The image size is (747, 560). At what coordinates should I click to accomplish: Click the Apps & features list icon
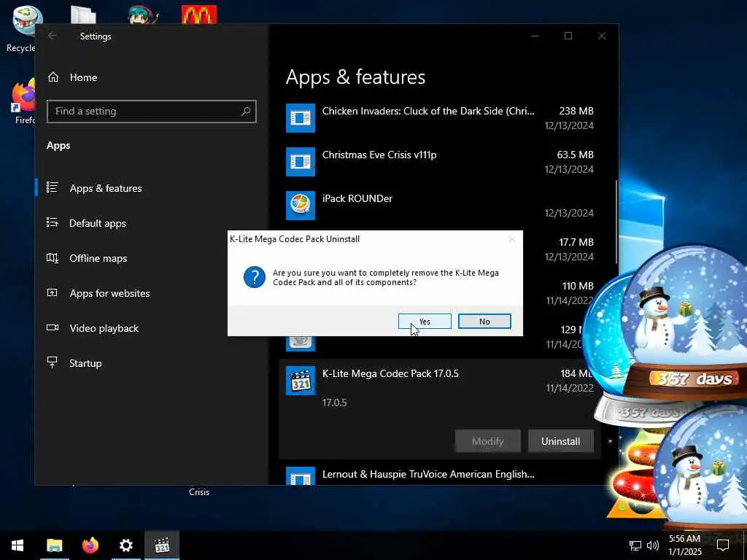point(53,187)
